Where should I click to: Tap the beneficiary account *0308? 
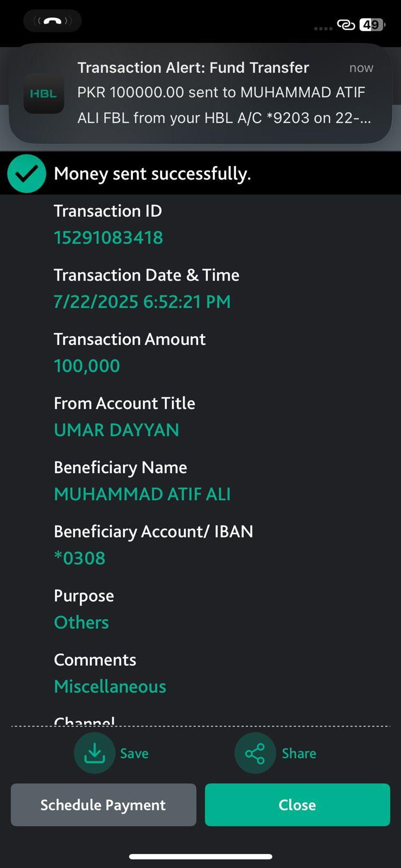(x=80, y=558)
